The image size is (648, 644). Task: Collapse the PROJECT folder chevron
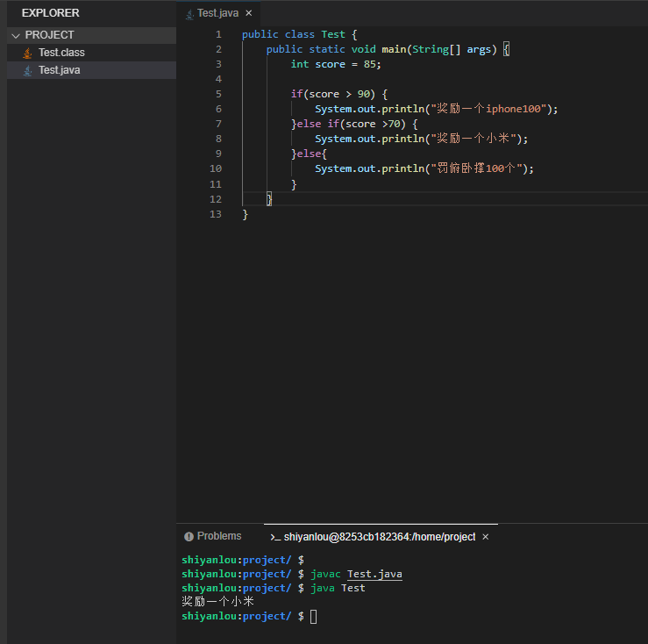point(16,36)
